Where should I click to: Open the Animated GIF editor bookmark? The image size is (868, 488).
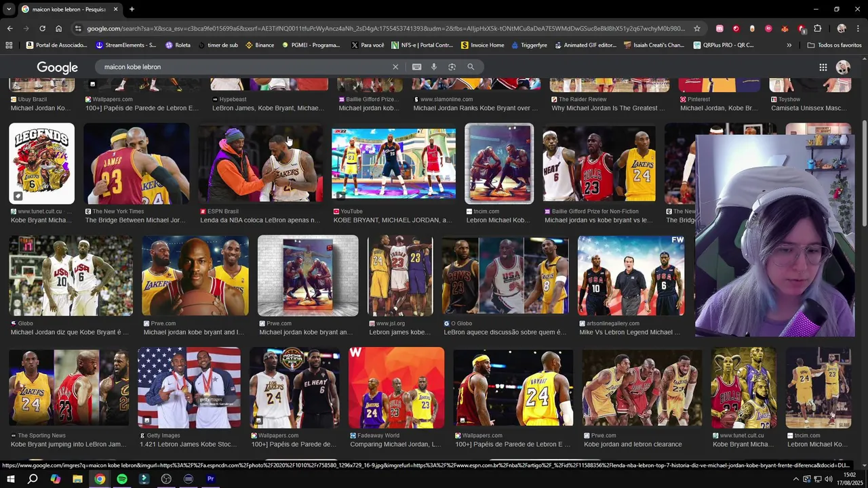[x=585, y=45]
